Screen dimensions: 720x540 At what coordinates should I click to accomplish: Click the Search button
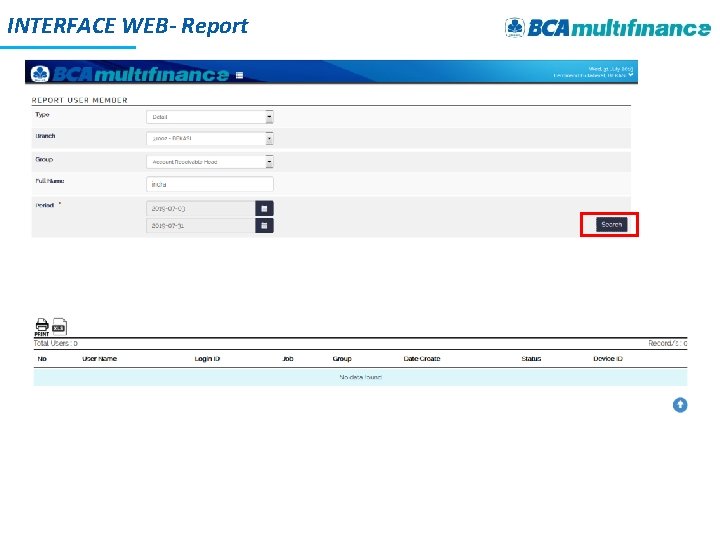pos(611,225)
